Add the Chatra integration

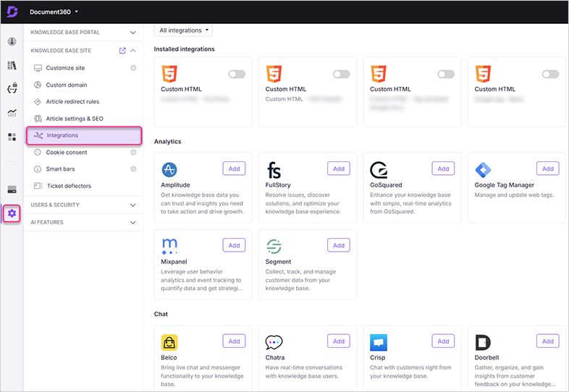[x=339, y=341]
